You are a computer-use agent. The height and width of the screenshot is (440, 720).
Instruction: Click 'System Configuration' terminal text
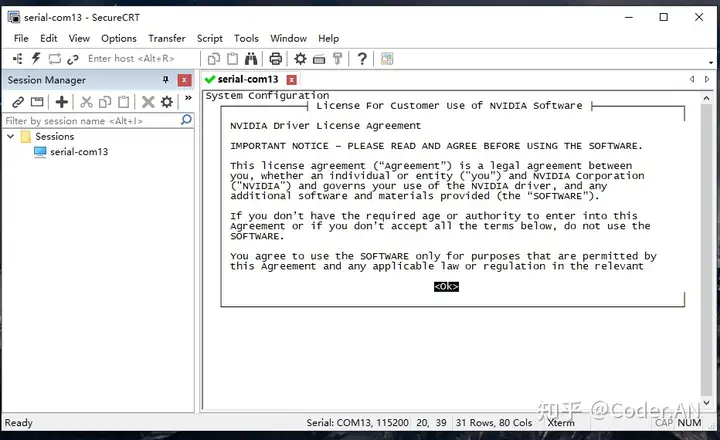click(267, 96)
